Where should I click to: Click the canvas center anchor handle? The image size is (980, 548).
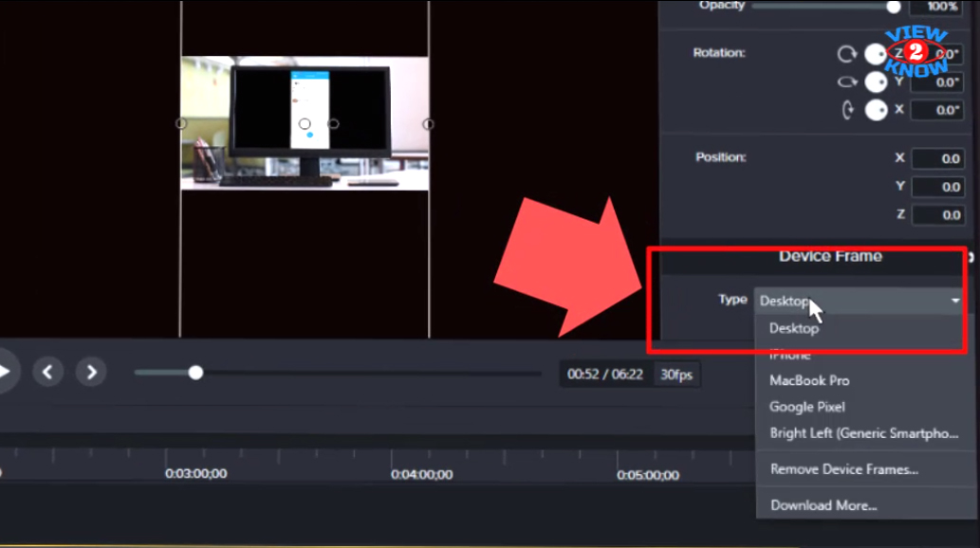pos(305,123)
